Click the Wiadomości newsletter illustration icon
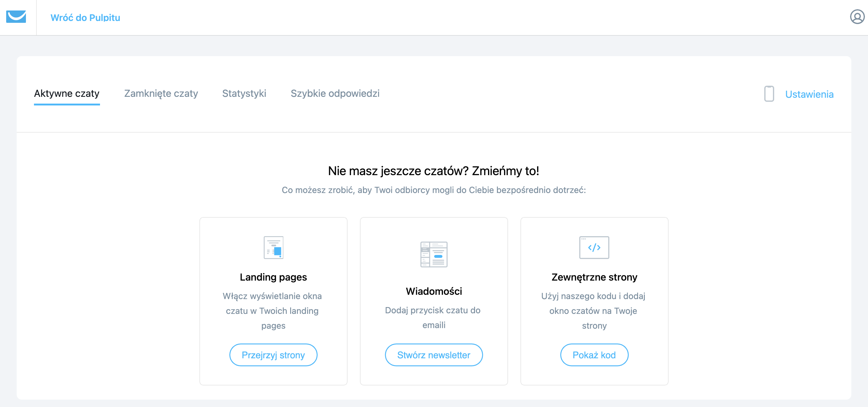This screenshot has height=407, width=868. pos(434,254)
